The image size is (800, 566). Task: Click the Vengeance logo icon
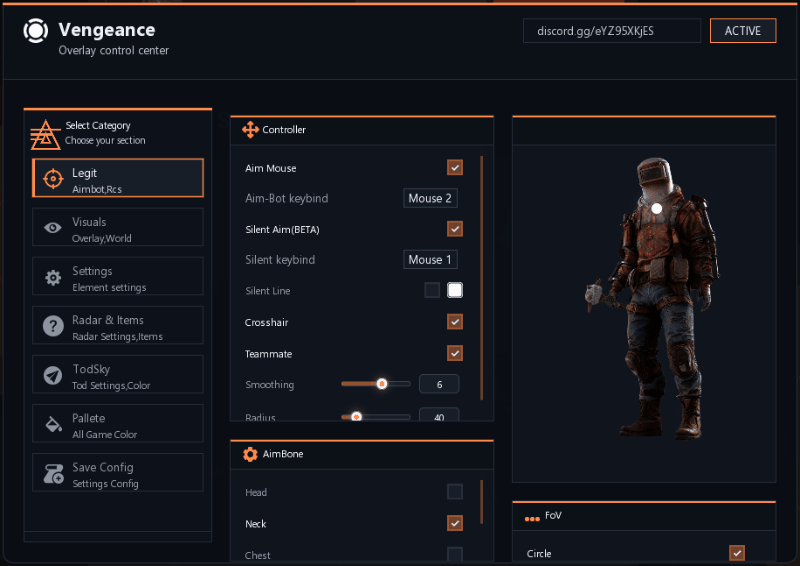click(x=35, y=31)
